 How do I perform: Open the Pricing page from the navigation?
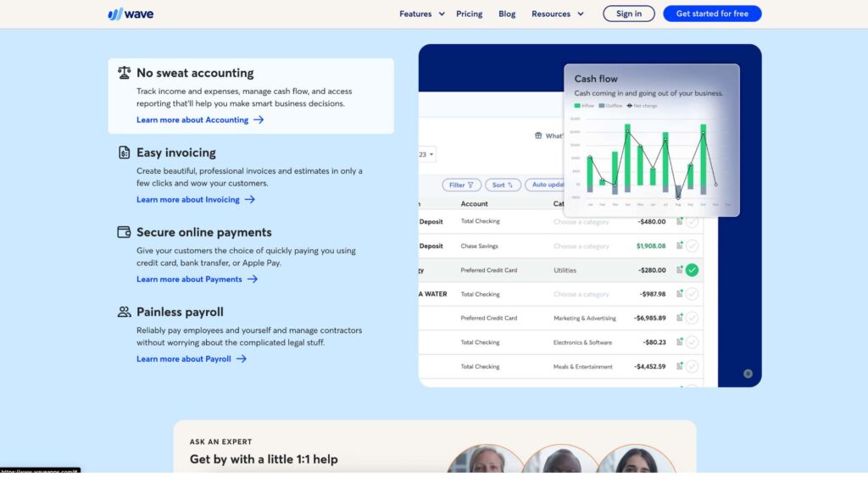click(469, 14)
